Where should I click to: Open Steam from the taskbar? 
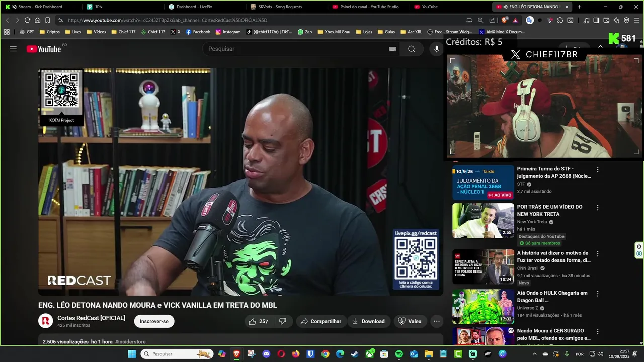click(355, 354)
